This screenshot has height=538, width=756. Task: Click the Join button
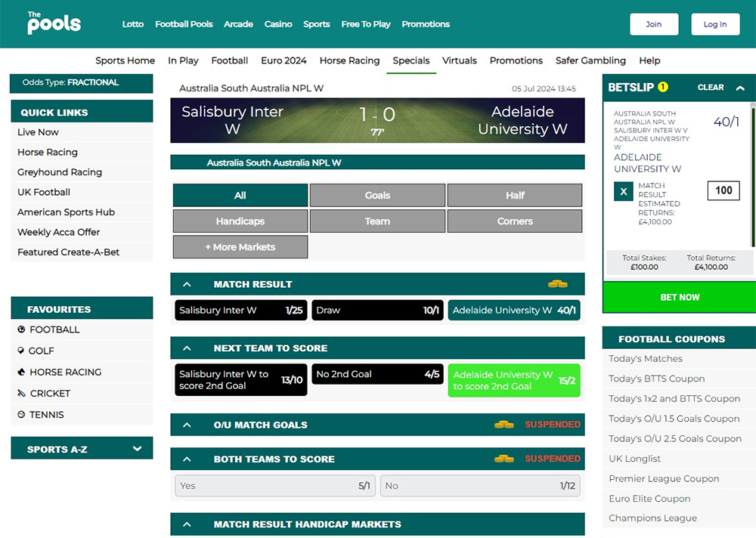tap(654, 24)
